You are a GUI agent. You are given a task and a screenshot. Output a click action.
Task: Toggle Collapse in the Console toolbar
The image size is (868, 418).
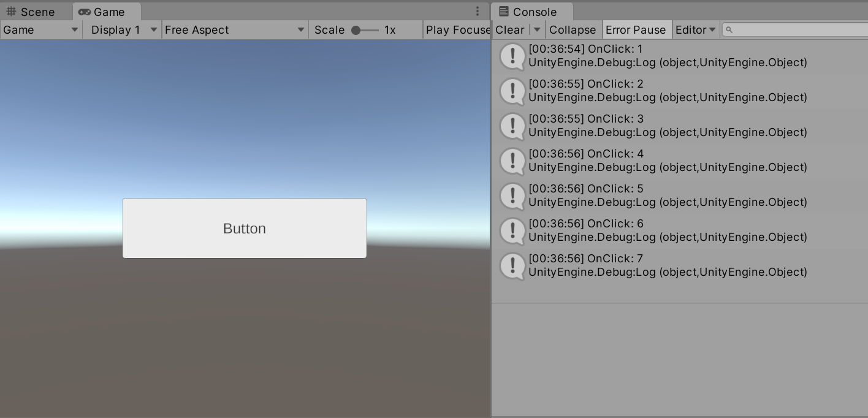(572, 30)
